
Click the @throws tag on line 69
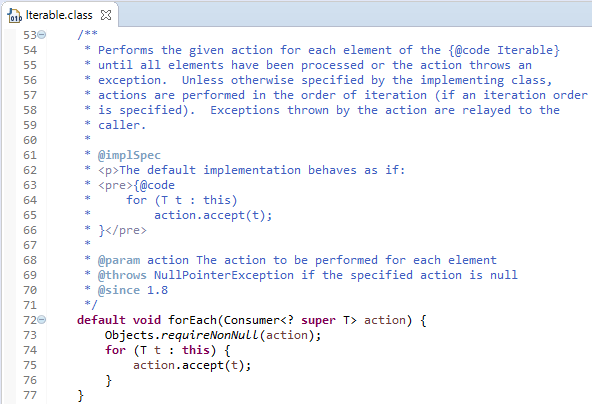coord(122,275)
